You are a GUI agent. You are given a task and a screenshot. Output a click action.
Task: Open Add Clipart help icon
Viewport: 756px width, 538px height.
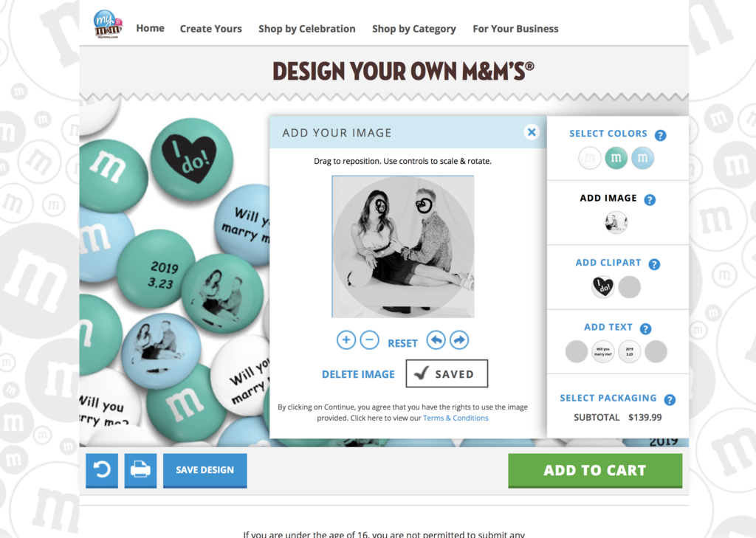[x=654, y=264]
